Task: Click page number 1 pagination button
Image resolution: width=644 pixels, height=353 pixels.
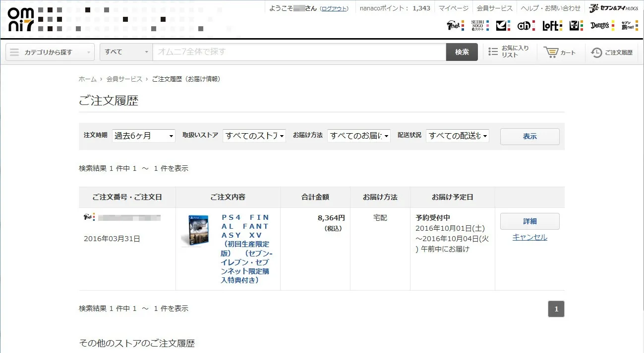Action: coord(556,309)
